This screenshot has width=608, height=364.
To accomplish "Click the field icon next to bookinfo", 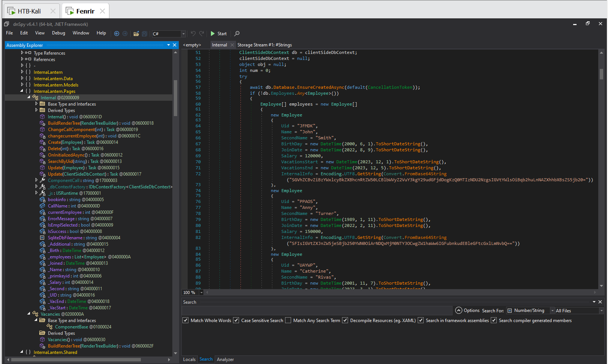I will coord(43,200).
